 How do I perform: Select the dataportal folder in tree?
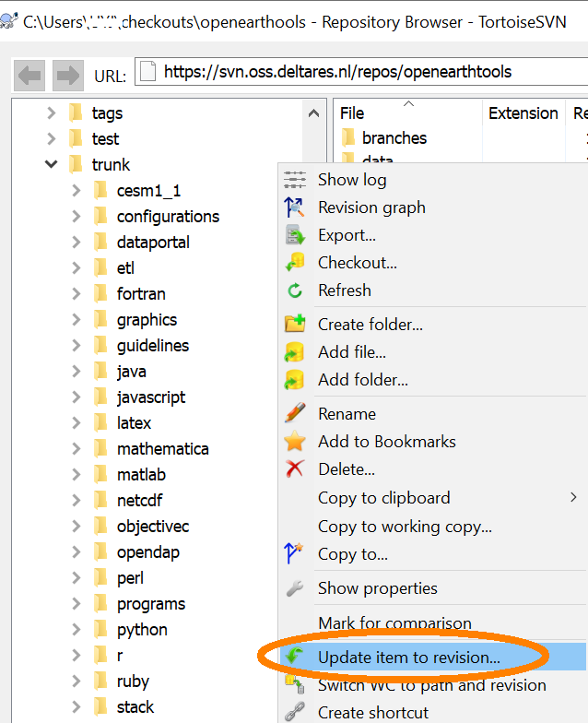coord(153,242)
